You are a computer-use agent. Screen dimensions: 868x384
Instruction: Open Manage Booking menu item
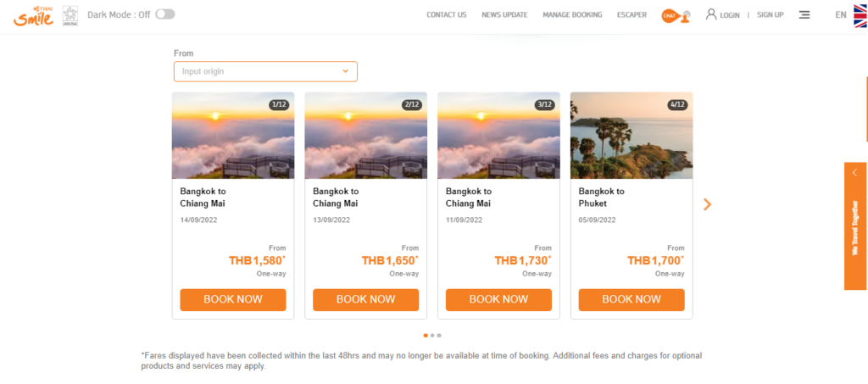[x=572, y=14]
